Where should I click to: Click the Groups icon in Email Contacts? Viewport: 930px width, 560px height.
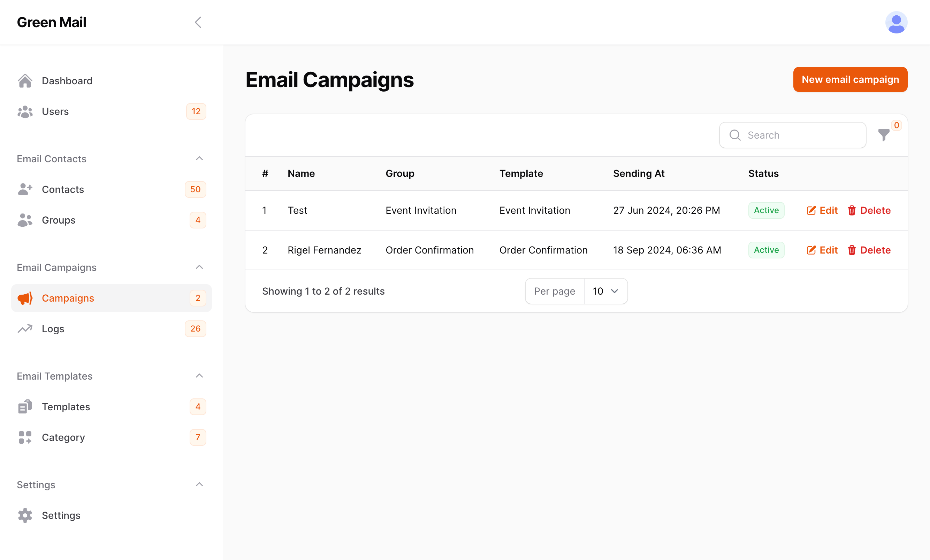pyautogui.click(x=24, y=220)
